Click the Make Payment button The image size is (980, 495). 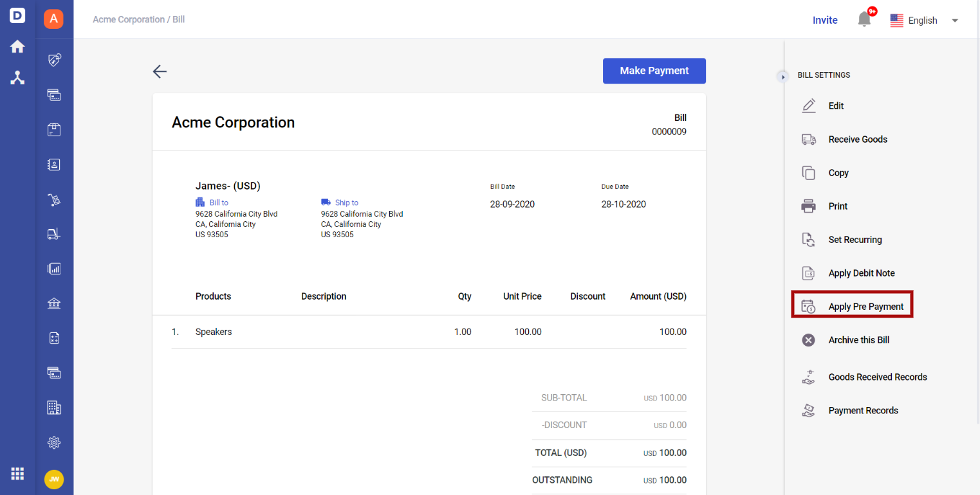654,71
